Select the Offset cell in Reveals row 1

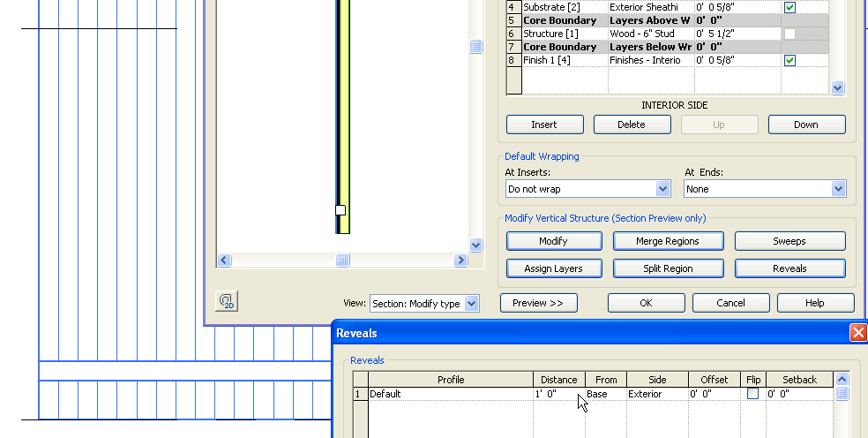pyautogui.click(x=715, y=394)
